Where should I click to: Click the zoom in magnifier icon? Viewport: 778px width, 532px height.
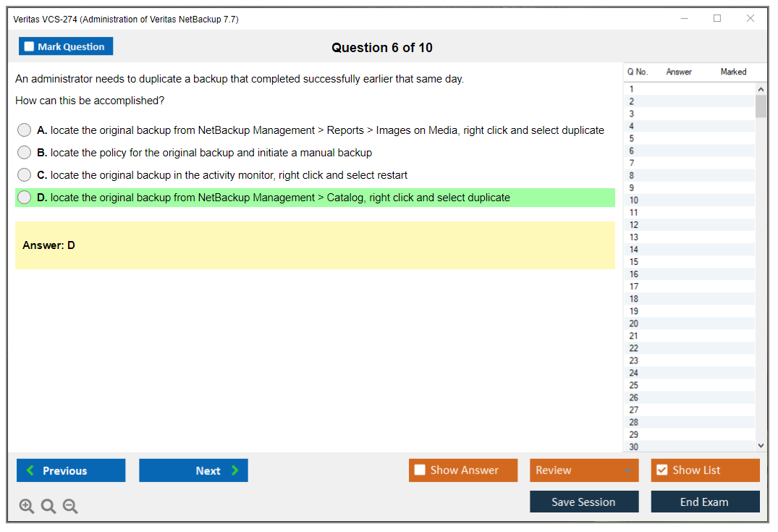pyautogui.click(x=27, y=506)
